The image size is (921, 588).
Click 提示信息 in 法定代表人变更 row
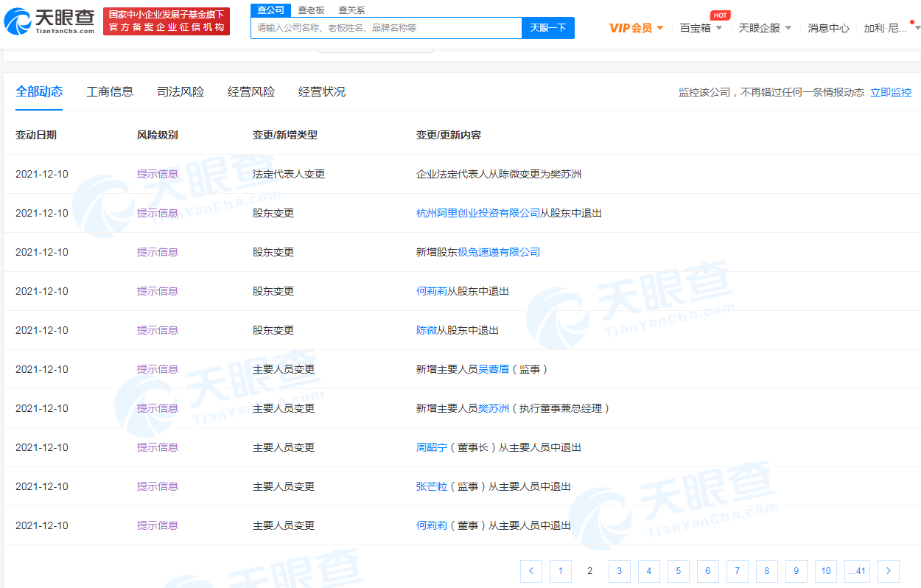158,174
